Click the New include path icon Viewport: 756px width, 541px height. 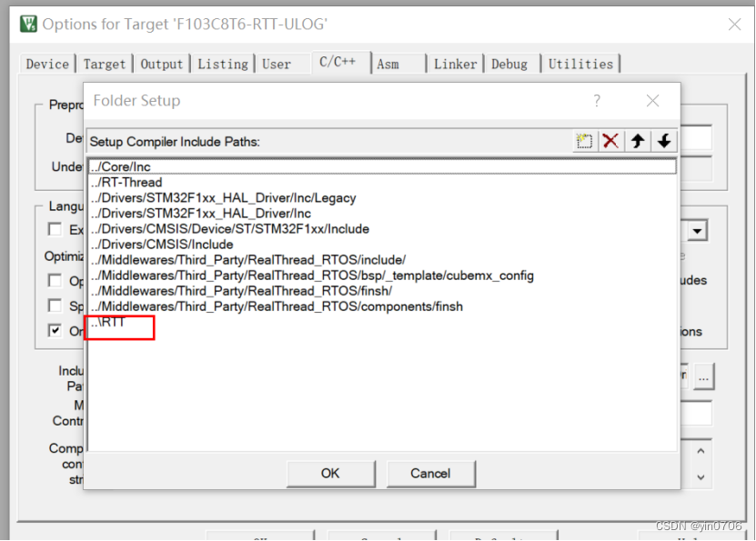coord(585,141)
